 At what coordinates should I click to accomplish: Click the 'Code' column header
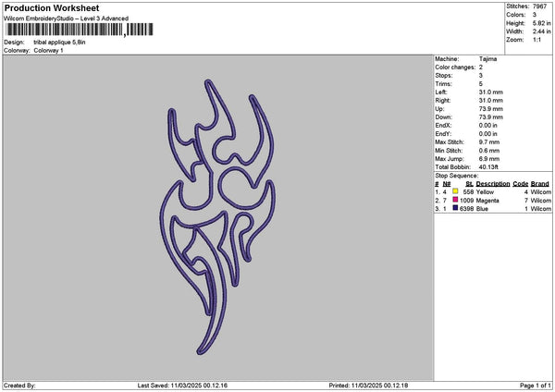pyautogui.click(x=520, y=184)
